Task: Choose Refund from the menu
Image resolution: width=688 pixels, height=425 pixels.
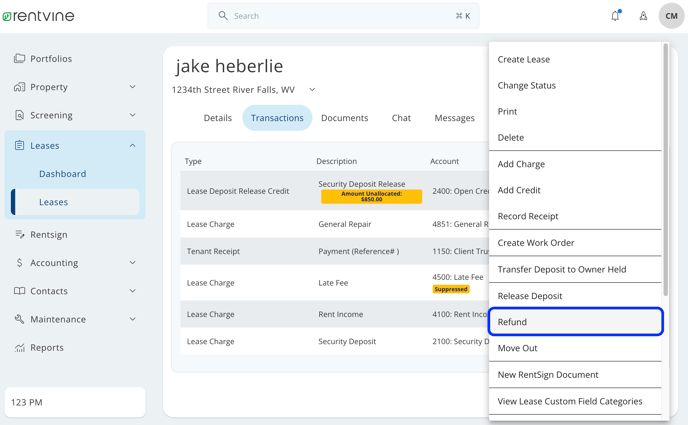Action: [x=575, y=321]
